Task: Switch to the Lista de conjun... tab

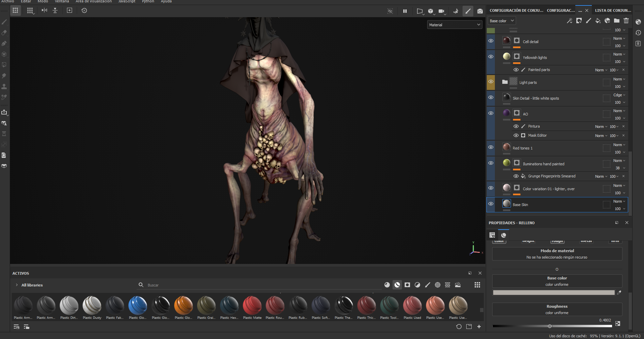Action: 613,10
